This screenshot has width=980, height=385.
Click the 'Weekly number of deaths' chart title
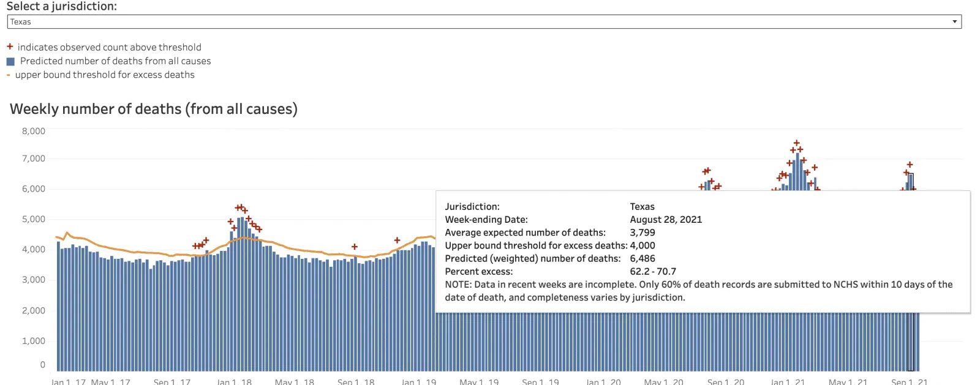pyautogui.click(x=154, y=109)
